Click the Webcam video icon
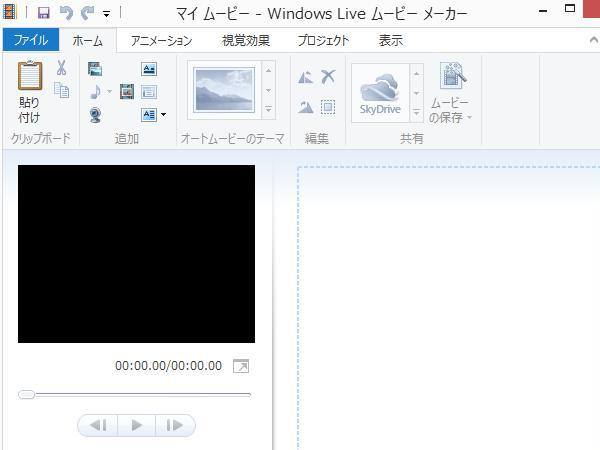 96,114
